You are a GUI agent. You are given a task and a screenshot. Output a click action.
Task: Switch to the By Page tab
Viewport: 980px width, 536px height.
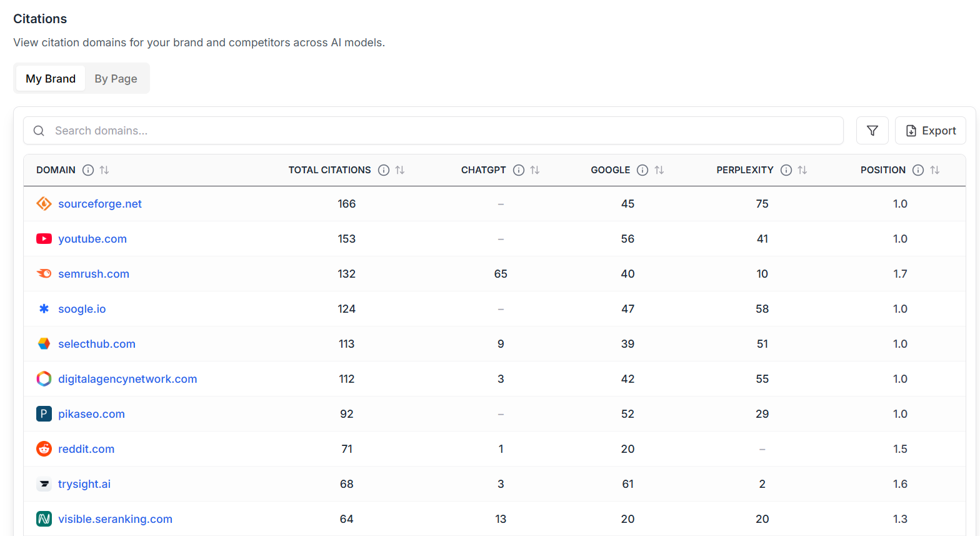point(116,79)
